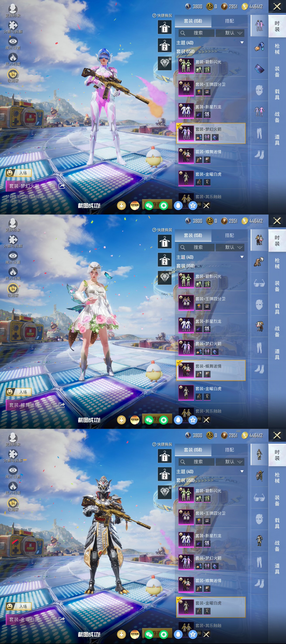Open 快捷换装 help in the top panel
286x644 pixels.
pos(162,16)
